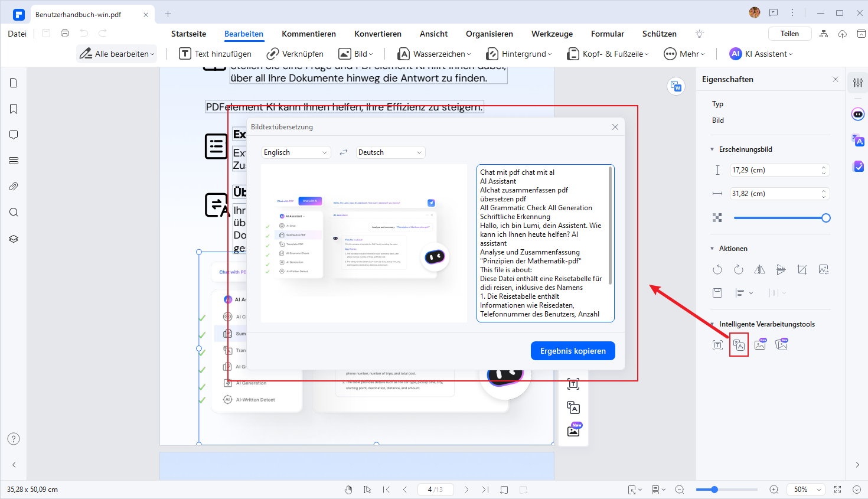Switch to the Kommentieren tab
Viewport: 868px width, 499px height.
309,34
